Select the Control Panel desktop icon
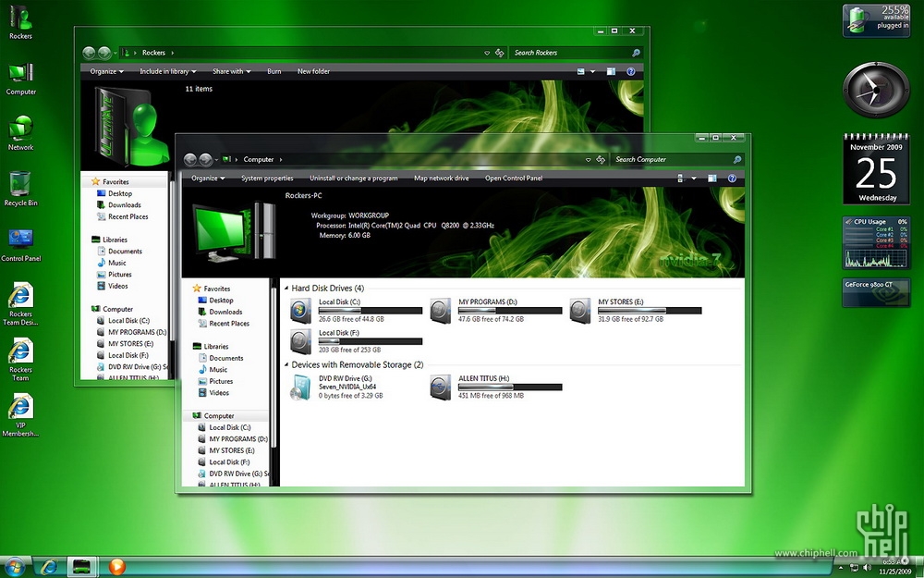 (20, 245)
